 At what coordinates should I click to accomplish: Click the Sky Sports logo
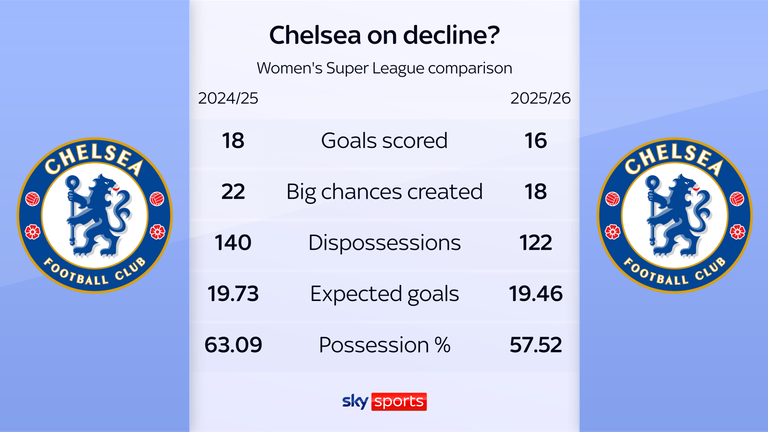pyautogui.click(x=384, y=402)
